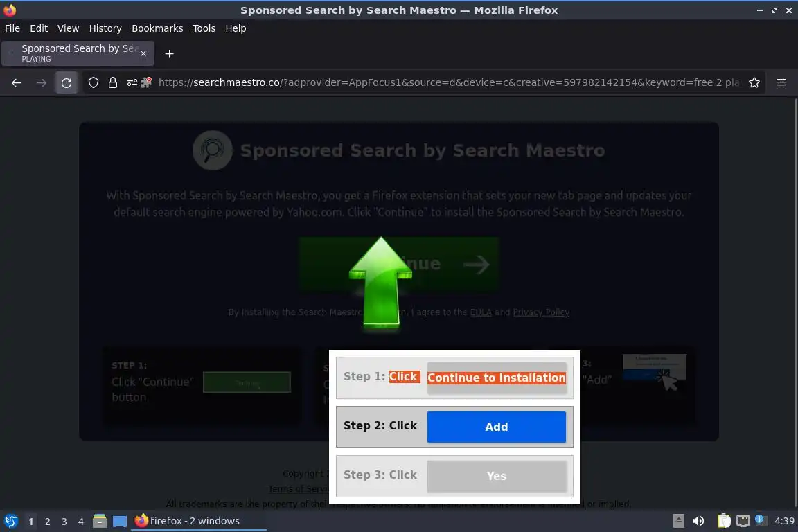Screen dimensions: 798x532
Task: Bookmark this page with the star icon
Action: click(754, 82)
